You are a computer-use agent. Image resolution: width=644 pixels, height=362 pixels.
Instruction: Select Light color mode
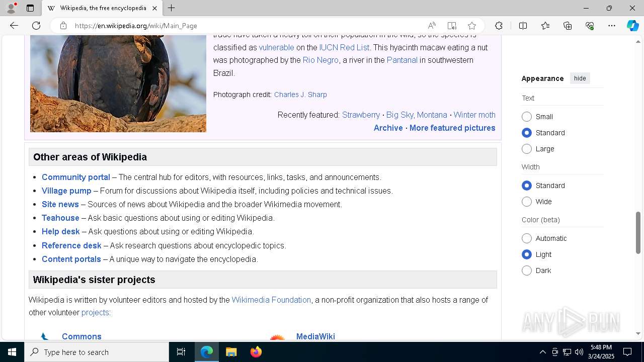(527, 254)
